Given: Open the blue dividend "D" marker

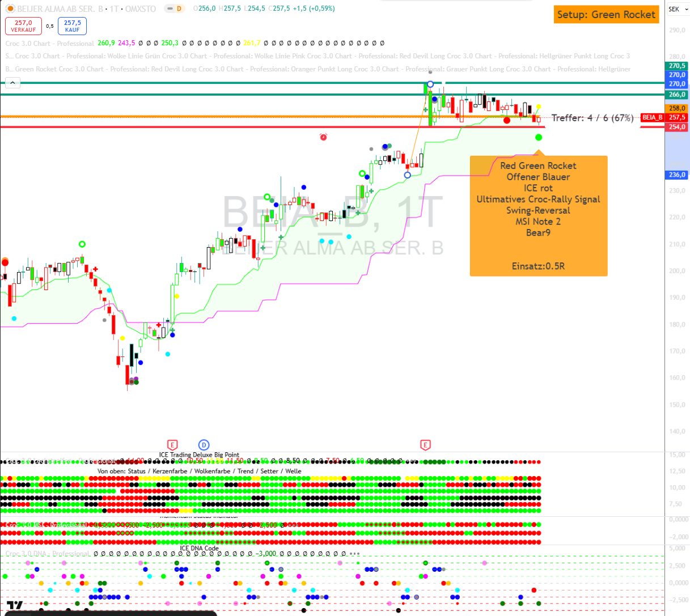Looking at the screenshot, I should coord(204,445).
